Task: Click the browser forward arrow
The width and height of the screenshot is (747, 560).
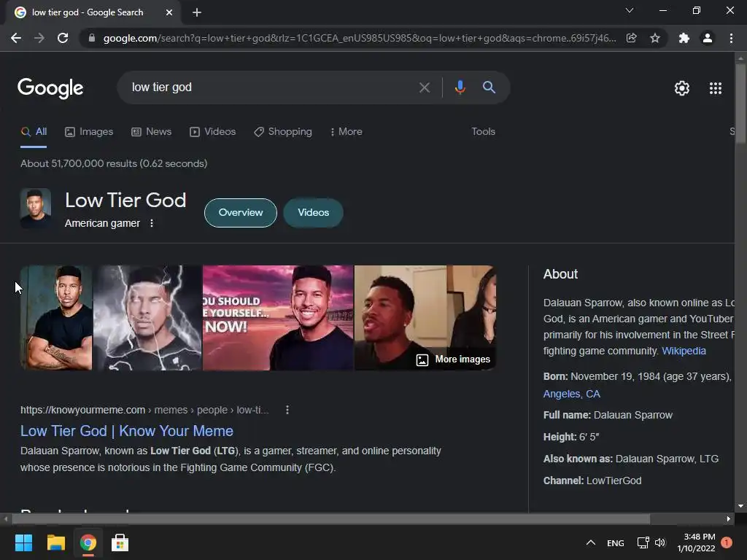Action: [39, 38]
